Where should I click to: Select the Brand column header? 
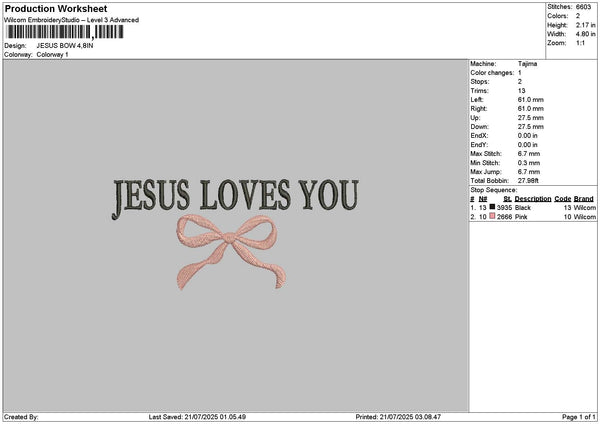click(583, 199)
